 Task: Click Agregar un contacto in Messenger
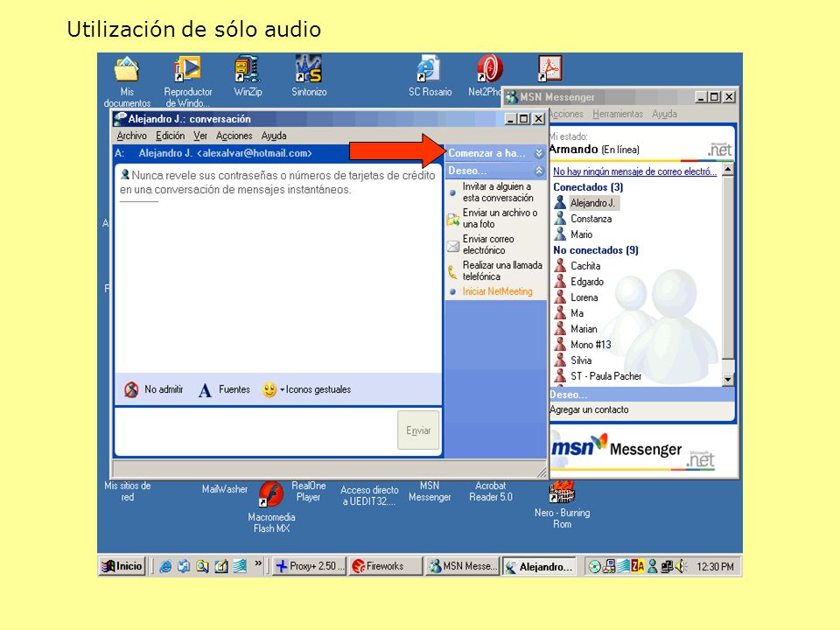click(x=589, y=409)
